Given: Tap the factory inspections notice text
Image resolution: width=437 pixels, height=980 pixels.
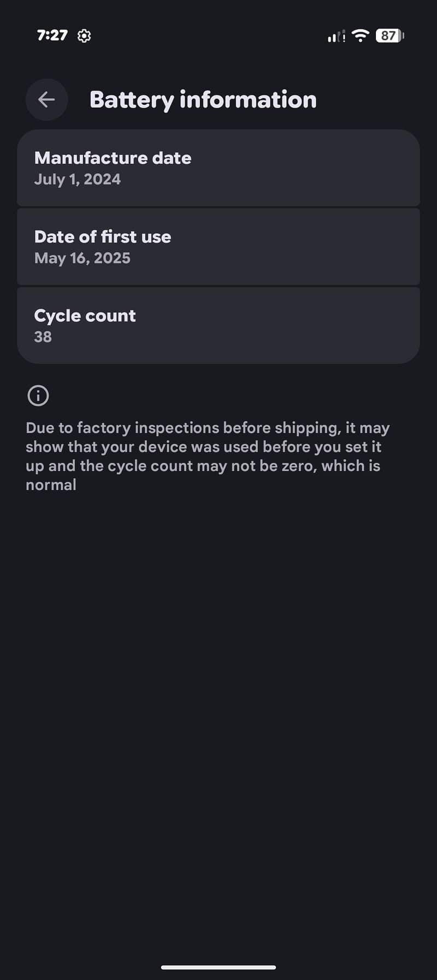Looking at the screenshot, I should (x=208, y=456).
